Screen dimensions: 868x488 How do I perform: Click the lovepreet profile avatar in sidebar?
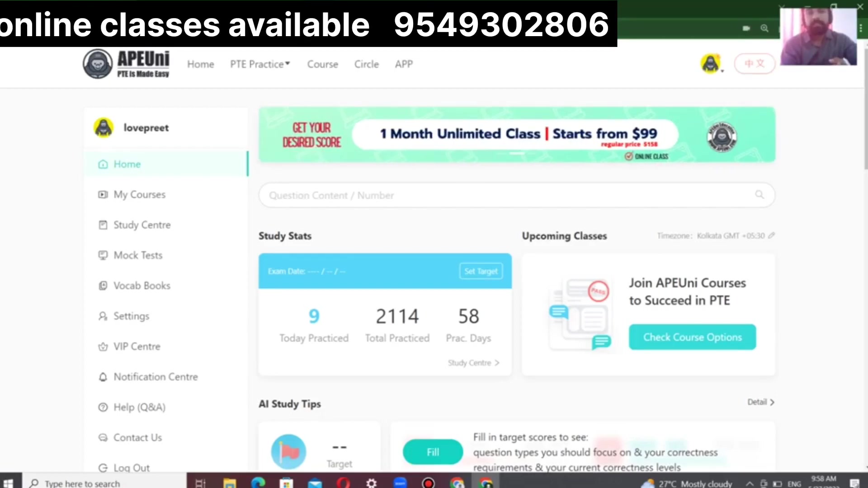(104, 128)
